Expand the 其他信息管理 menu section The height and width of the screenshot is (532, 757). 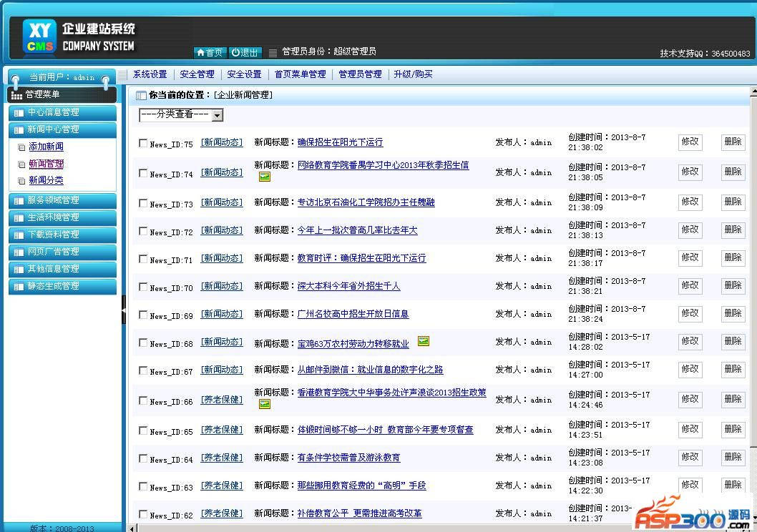coord(63,269)
